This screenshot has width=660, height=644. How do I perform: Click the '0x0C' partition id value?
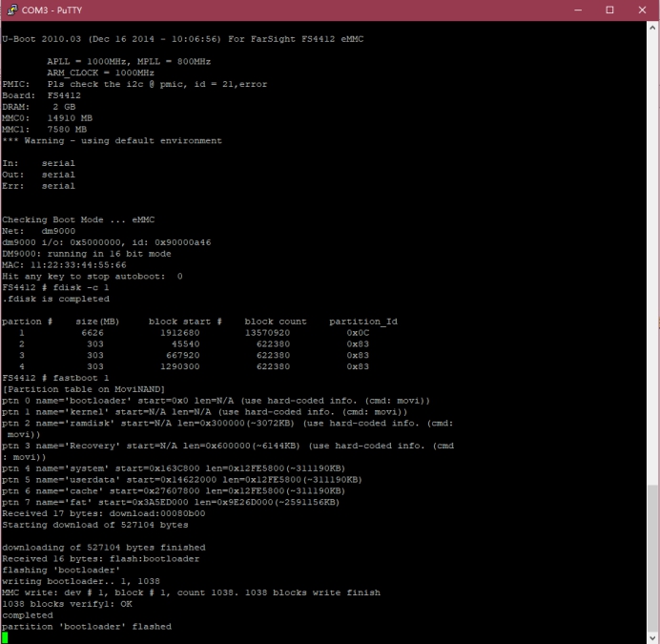[358, 333]
